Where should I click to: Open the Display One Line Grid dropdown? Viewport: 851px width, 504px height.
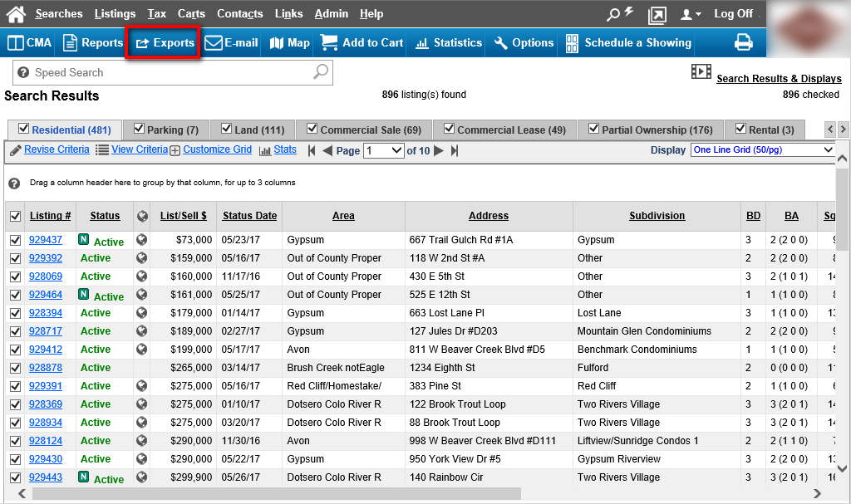pos(763,149)
